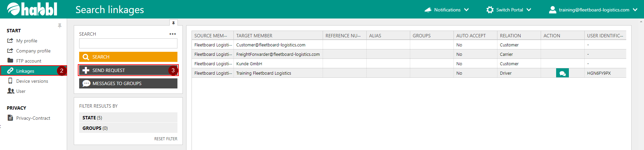644x150 pixels.
Task: Open Privacy-Contract document
Action: 33,118
